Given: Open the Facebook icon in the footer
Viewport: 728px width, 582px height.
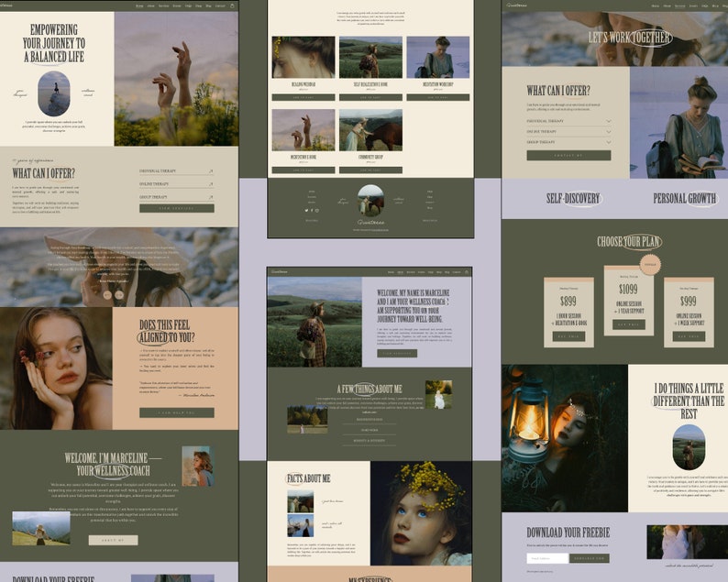Looking at the screenshot, I should click(x=312, y=210).
